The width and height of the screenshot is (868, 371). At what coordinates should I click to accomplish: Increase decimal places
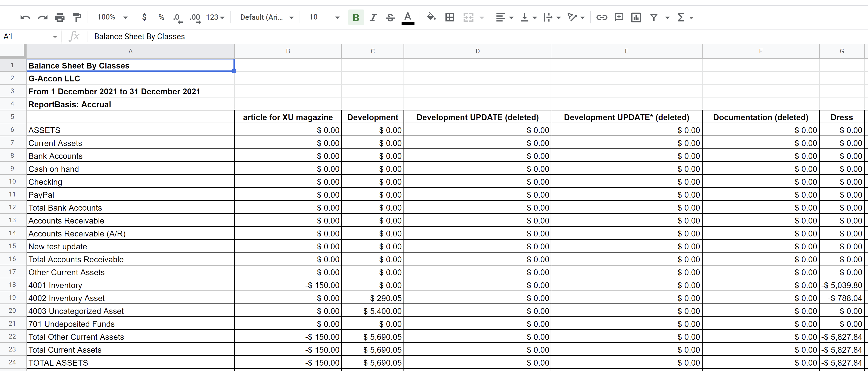(x=195, y=18)
